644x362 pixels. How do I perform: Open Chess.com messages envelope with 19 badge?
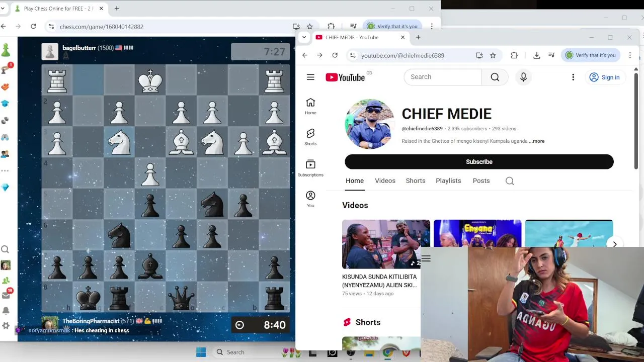coord(6,295)
